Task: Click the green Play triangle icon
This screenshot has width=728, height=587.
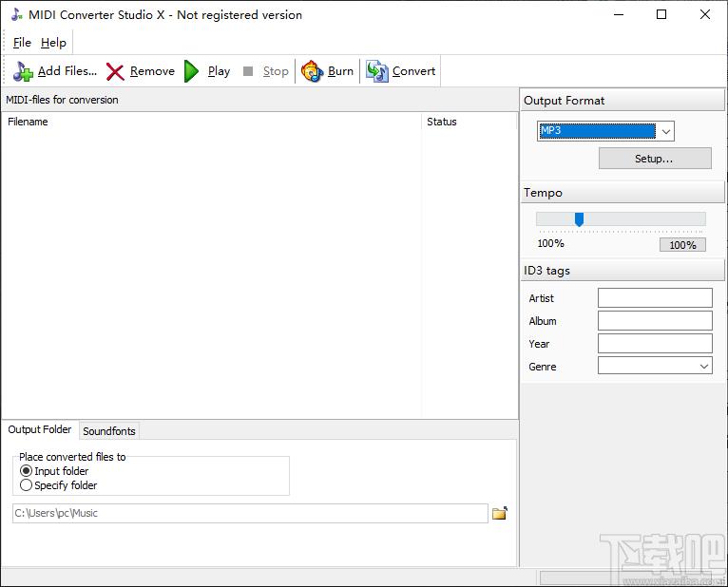Action: click(x=191, y=71)
